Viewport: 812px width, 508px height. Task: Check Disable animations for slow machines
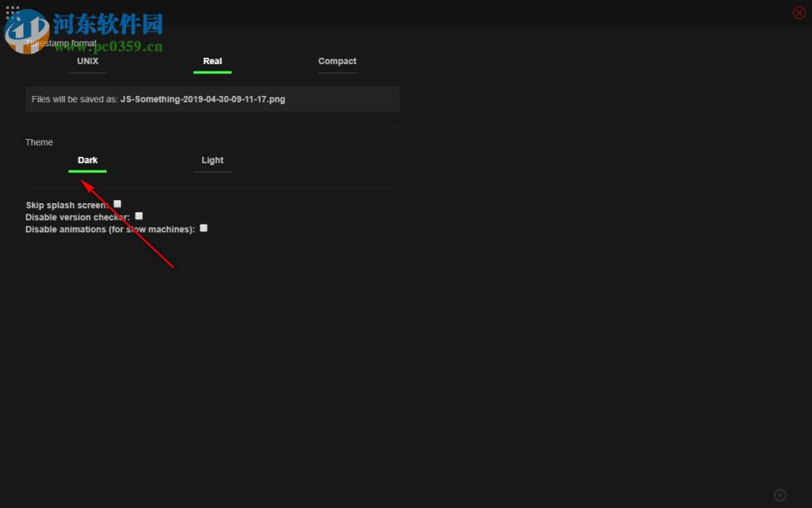(x=203, y=228)
